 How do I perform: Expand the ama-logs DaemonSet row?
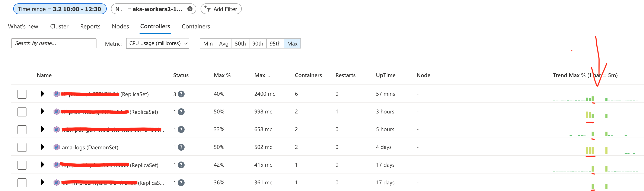coord(42,147)
